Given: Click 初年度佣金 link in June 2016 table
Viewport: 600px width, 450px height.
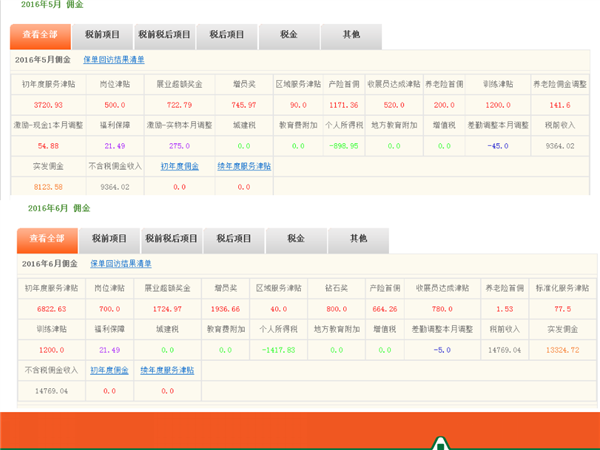Looking at the screenshot, I should (x=109, y=370).
